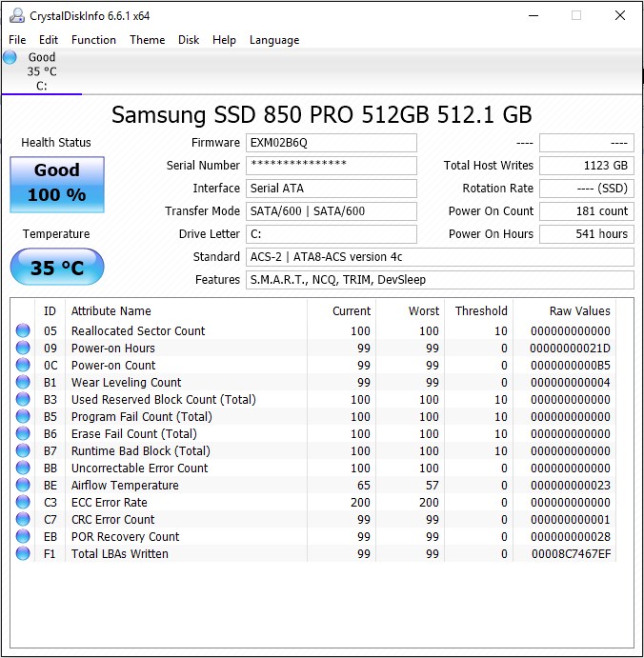Image resolution: width=644 pixels, height=658 pixels.
Task: Click the masked Serial Number field
Action: pyautogui.click(x=332, y=166)
